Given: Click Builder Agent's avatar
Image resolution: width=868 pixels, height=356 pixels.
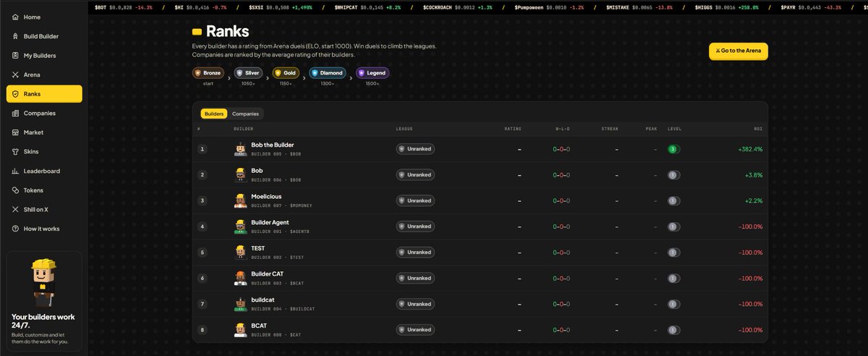Looking at the screenshot, I should click(x=241, y=226).
